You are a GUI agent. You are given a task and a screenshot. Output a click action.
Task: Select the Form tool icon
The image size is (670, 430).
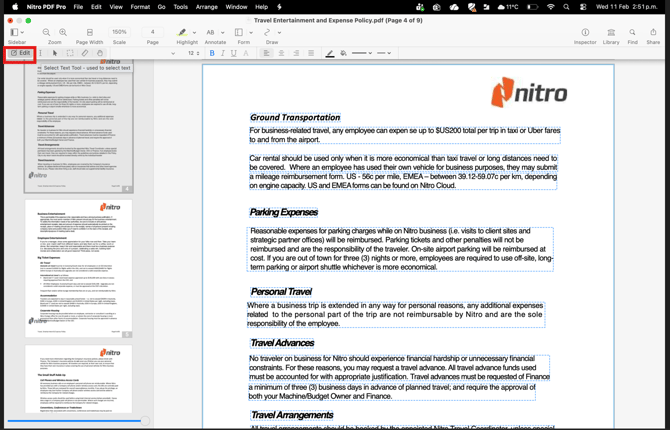click(x=239, y=32)
